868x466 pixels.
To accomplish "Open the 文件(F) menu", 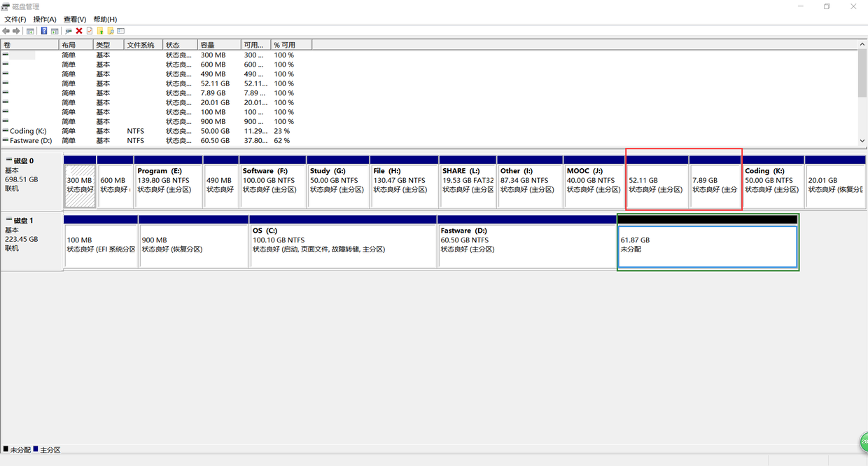I will 15,19.
